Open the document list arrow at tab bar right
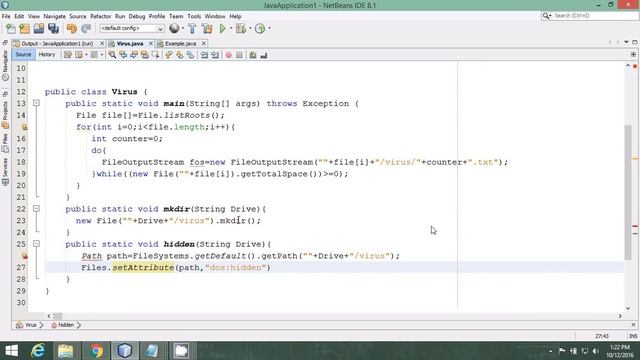 626,42
